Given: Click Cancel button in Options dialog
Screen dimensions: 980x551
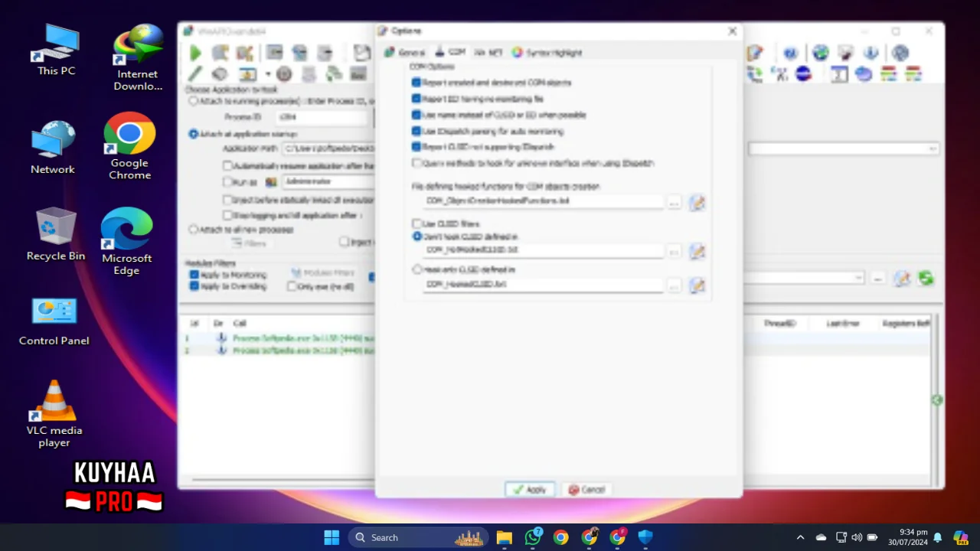Looking at the screenshot, I should (x=587, y=490).
